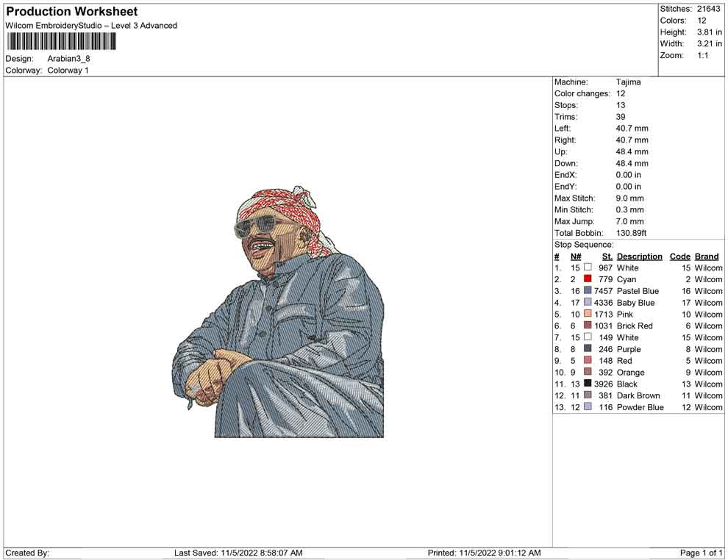Click the Description column header
This screenshot has width=728, height=560.
[x=639, y=256]
